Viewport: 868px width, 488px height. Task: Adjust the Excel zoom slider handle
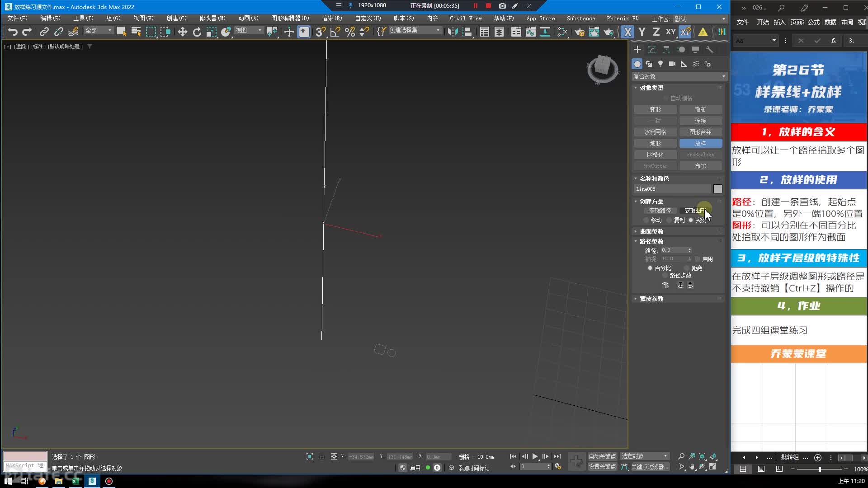point(820,469)
